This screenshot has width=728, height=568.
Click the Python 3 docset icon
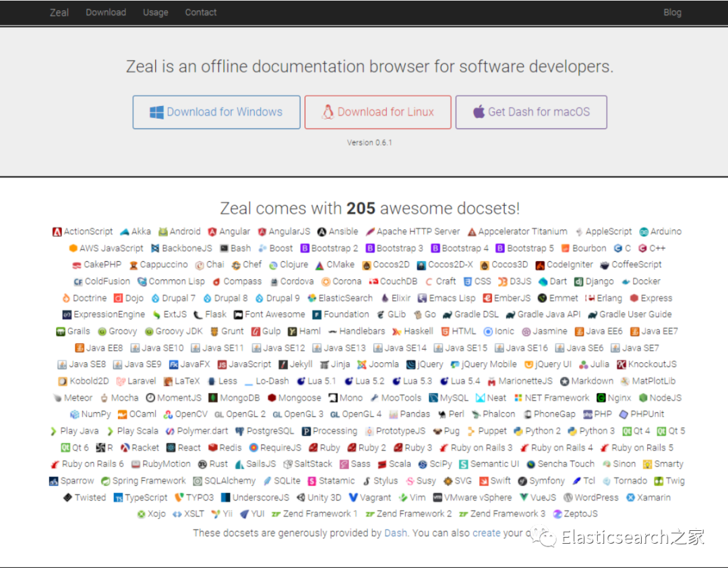(x=572, y=431)
